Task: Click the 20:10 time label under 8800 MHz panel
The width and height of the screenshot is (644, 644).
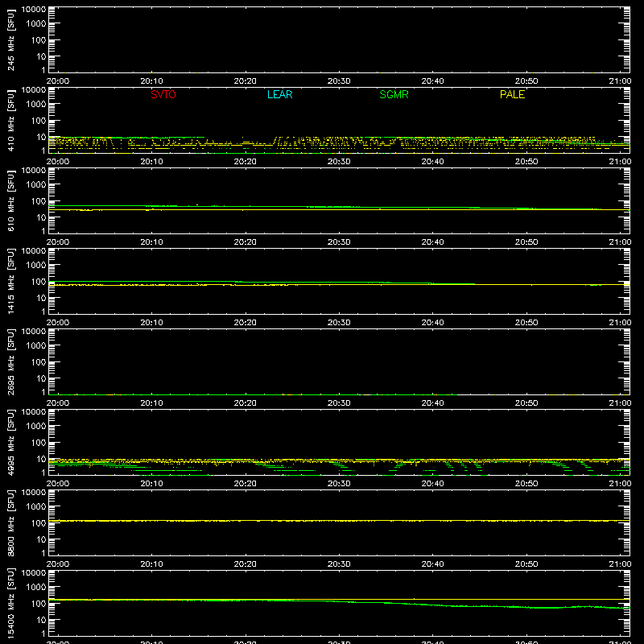Action: 151,564
